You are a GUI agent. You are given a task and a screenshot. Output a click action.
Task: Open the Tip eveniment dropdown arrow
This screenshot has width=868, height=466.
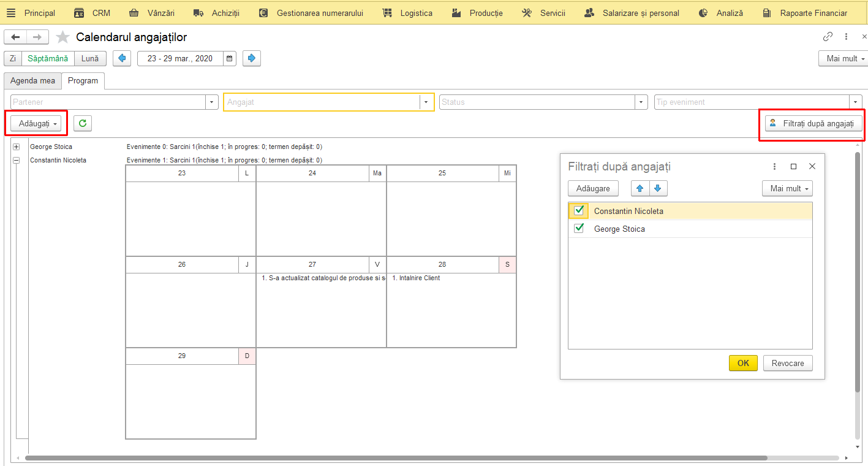tap(856, 102)
